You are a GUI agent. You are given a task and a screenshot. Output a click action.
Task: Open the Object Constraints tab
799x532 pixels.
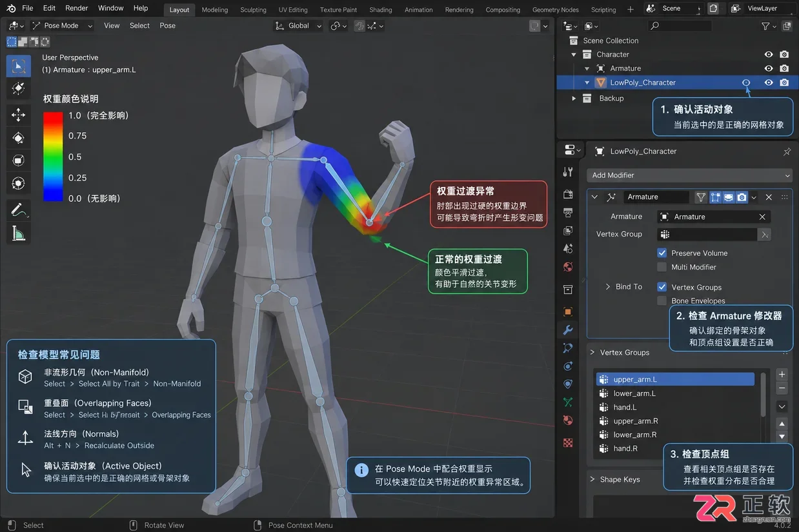coord(568,384)
